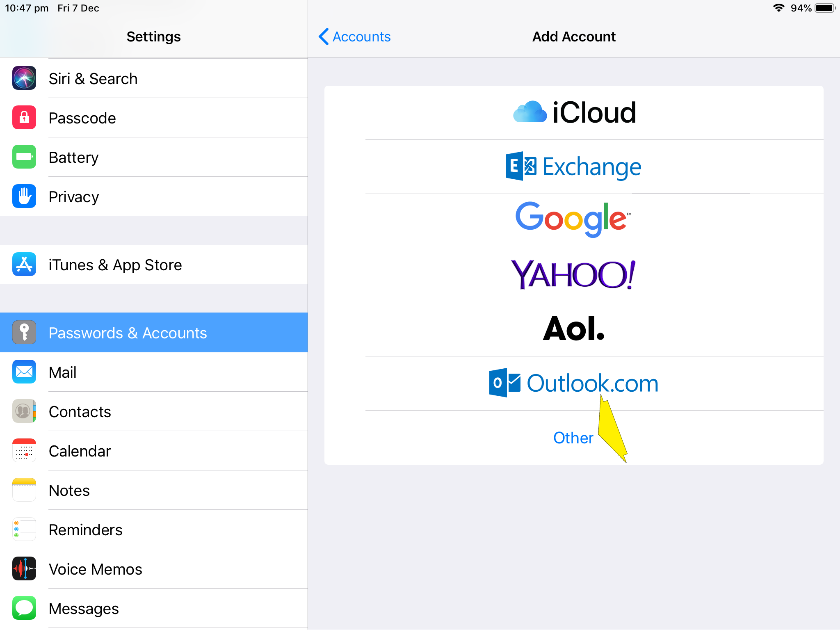
Task: Pick the Yahoo! account option
Action: (574, 275)
